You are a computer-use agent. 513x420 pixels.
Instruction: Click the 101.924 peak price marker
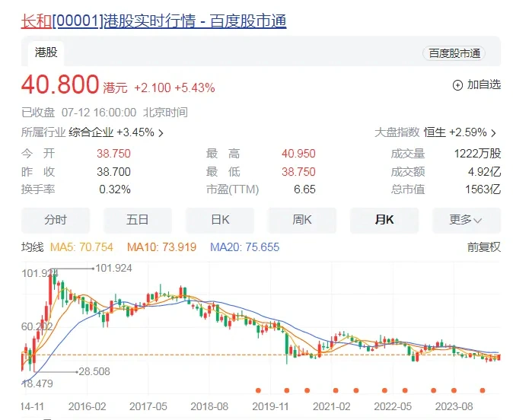click(x=113, y=268)
